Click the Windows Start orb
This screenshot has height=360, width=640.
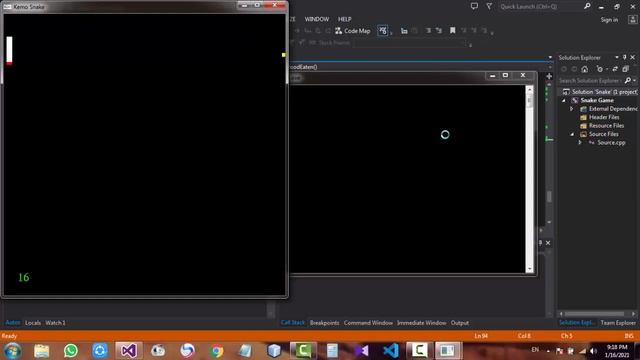click(13, 351)
